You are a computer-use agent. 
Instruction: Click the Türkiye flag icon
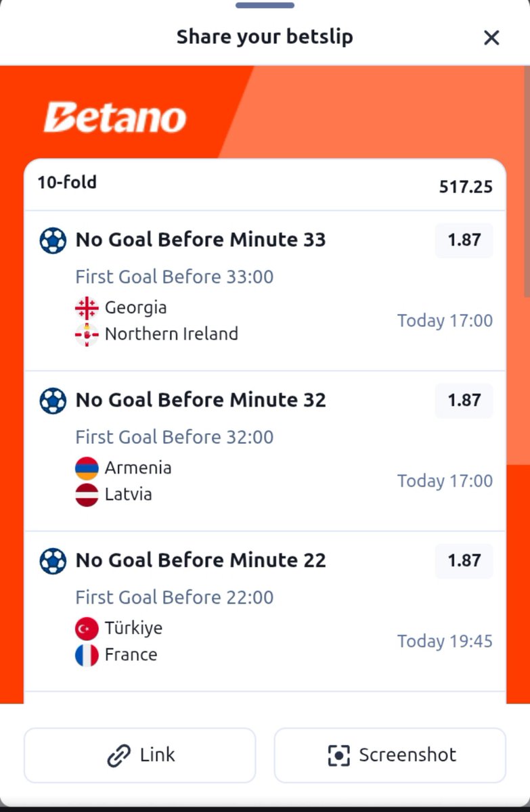click(x=87, y=629)
